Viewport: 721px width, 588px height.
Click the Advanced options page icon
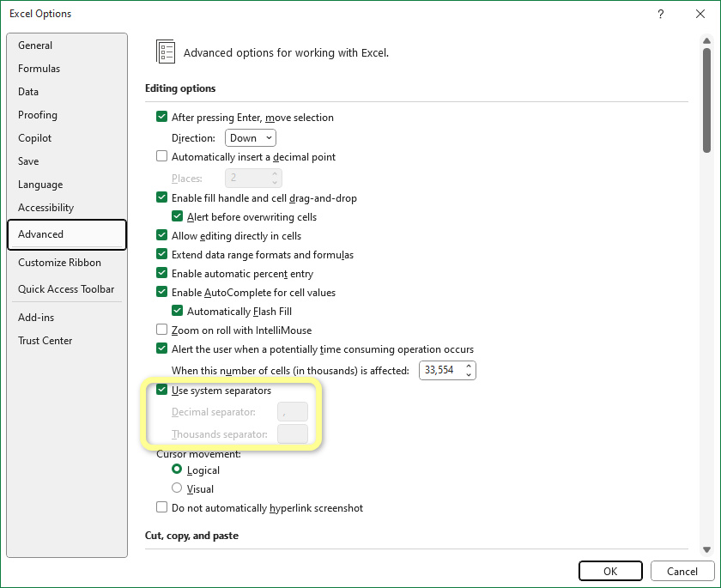click(166, 52)
